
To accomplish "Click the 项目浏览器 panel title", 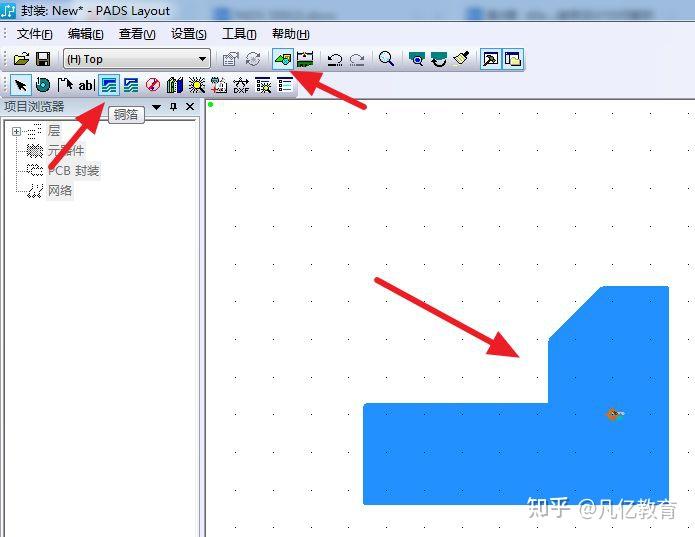I will (35, 107).
